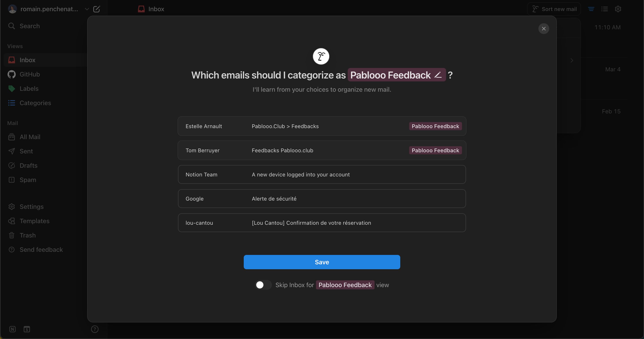
Task: Click the Categories icon in sidebar
Action: (11, 103)
